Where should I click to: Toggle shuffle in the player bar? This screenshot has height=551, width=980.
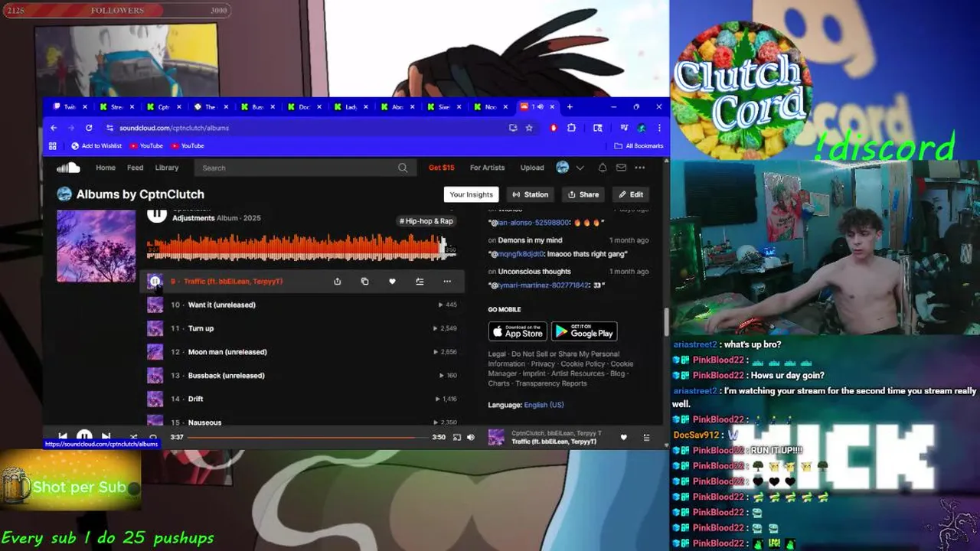pyautogui.click(x=133, y=437)
